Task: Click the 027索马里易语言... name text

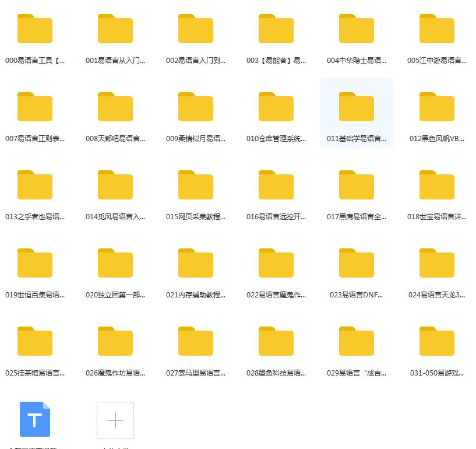Action: 196,373
